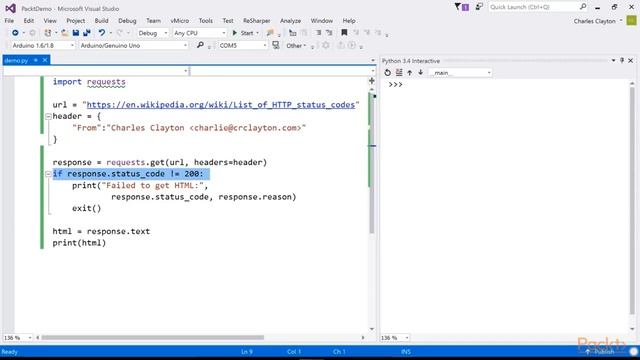Viewport: 640px width, 360px height.
Task: Click the interactive window vertical scrollbar
Action: tap(632, 200)
